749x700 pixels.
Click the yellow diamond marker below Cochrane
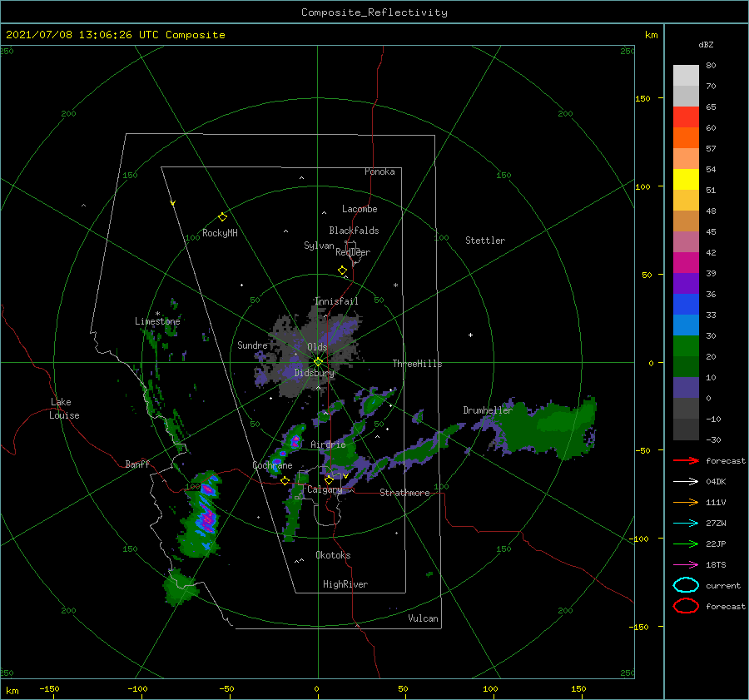coord(285,481)
